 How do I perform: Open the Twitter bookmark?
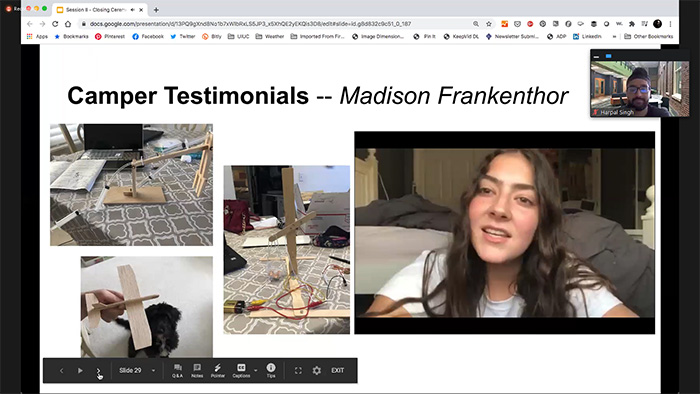tap(183, 37)
